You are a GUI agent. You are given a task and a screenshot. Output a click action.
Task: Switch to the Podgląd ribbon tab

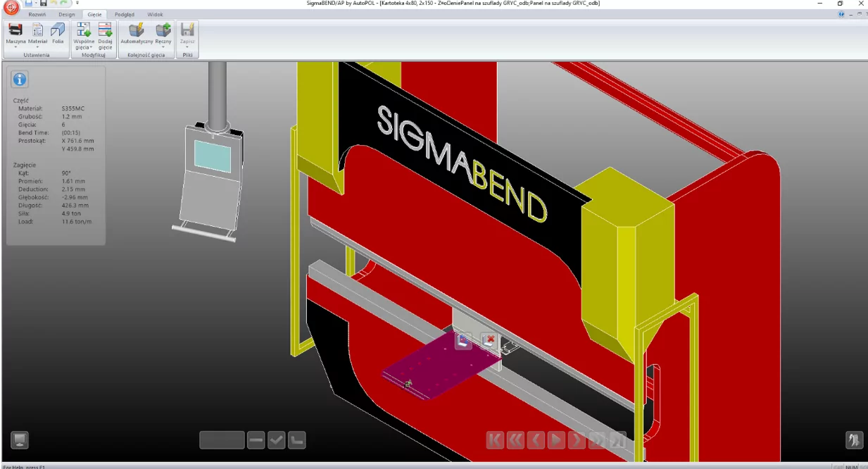pos(124,13)
